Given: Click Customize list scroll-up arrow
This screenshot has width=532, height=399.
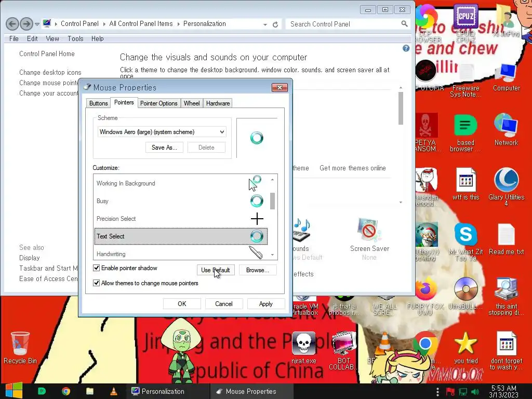Looking at the screenshot, I should tap(272, 179).
